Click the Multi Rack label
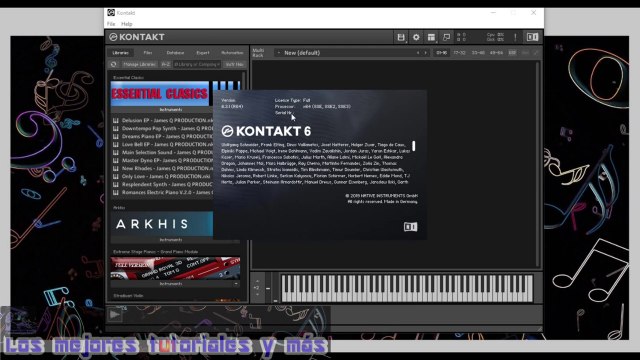Viewport: 640px width, 360px height. tap(258, 53)
